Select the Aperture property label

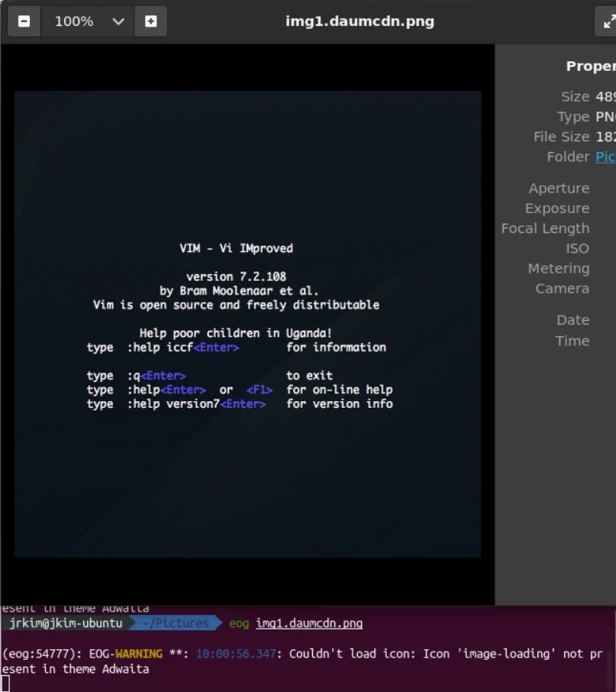(559, 189)
